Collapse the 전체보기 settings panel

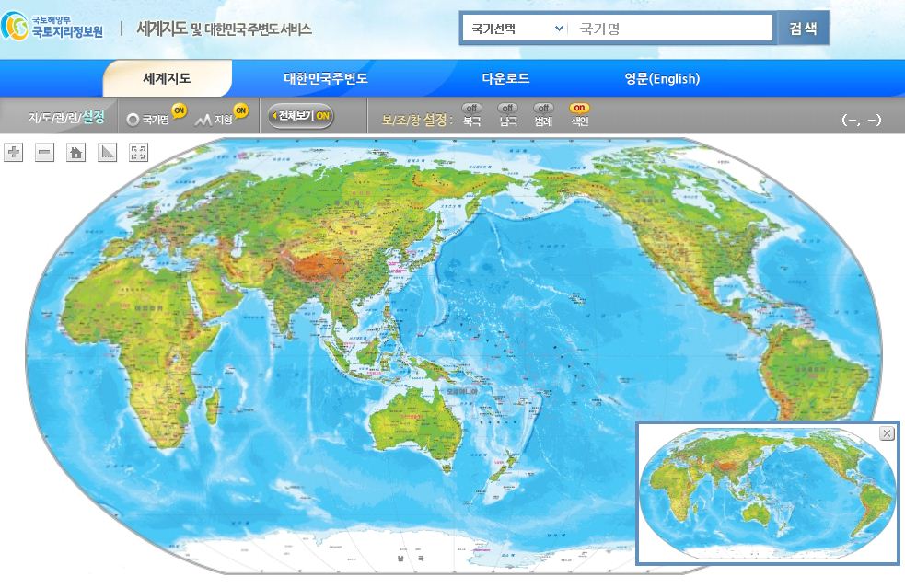[300, 116]
